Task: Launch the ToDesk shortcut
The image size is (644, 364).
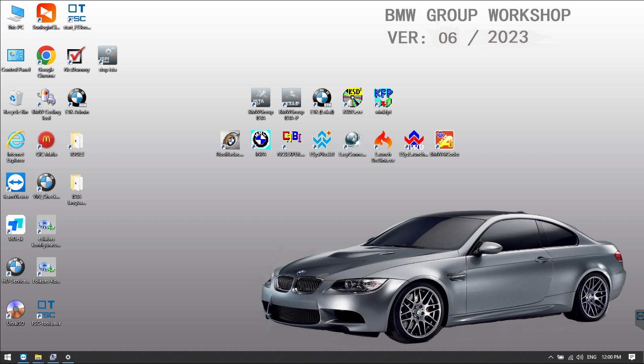Action: click(x=16, y=229)
